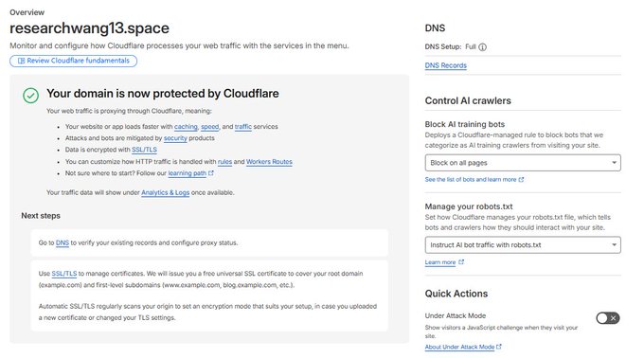Expand the robots.txt instruction dropdown
This screenshot has width=644, height=358.
pyautogui.click(x=523, y=244)
